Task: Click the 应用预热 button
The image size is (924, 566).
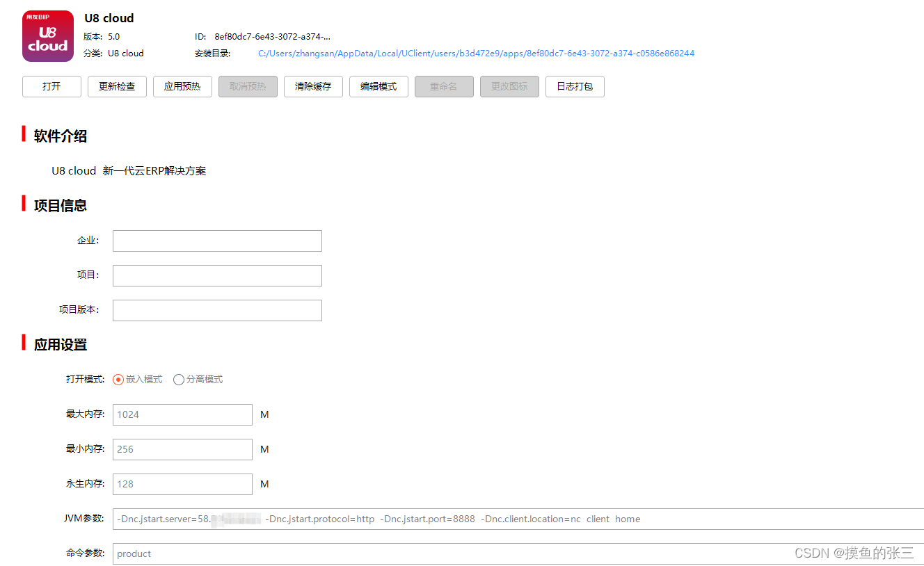Action: [182, 87]
